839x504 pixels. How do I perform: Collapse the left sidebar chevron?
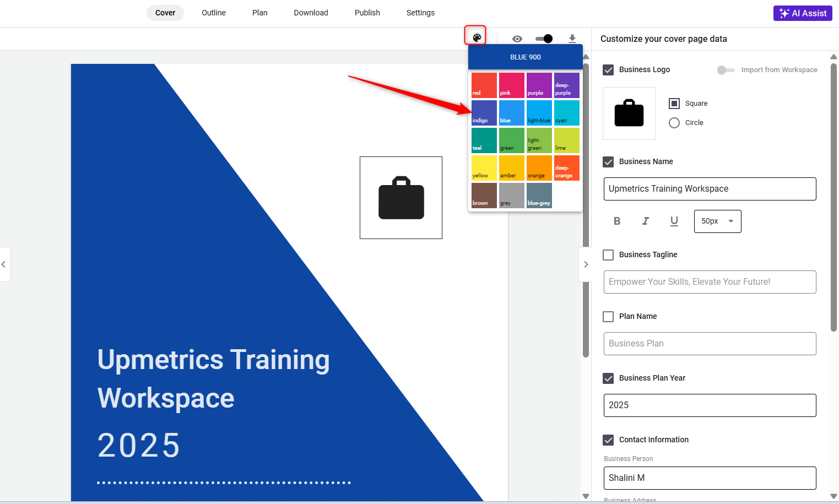point(4,264)
